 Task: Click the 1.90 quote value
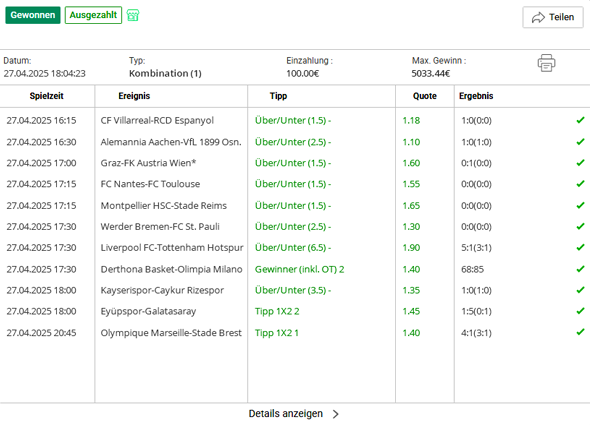click(x=411, y=248)
